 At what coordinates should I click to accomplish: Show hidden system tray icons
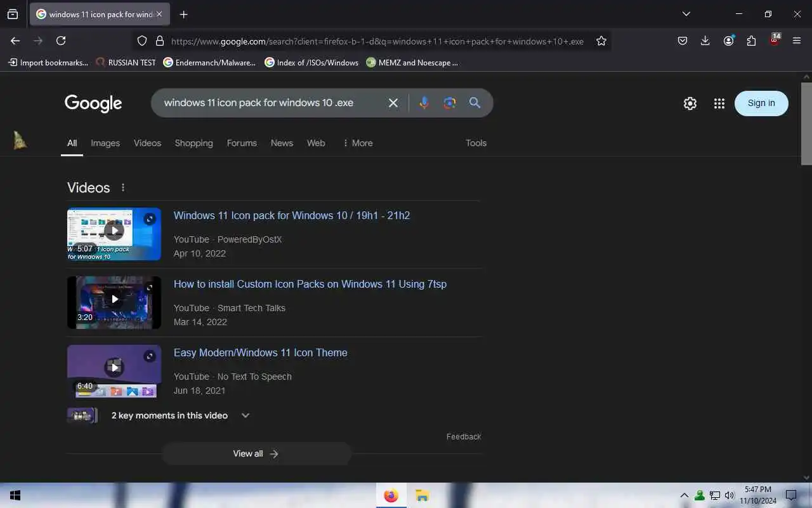pyautogui.click(x=684, y=495)
